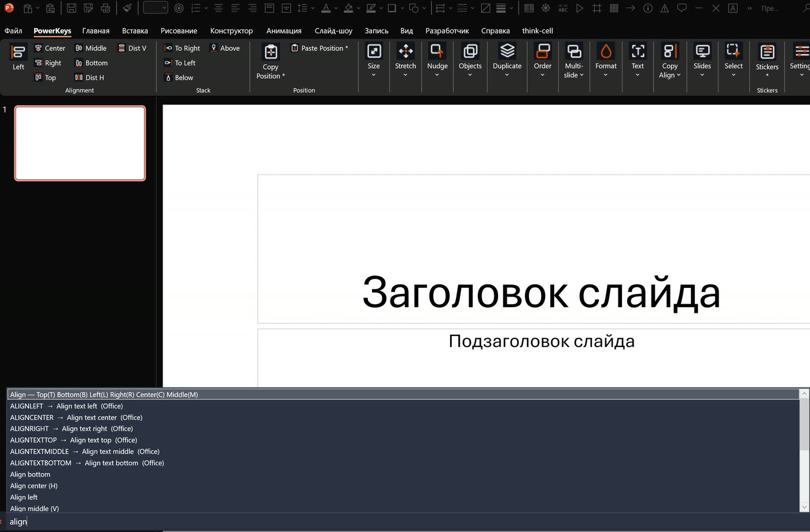Select ALIGNTEXTMIDDLE Align text middle entry
810x532 pixels.
point(403,452)
